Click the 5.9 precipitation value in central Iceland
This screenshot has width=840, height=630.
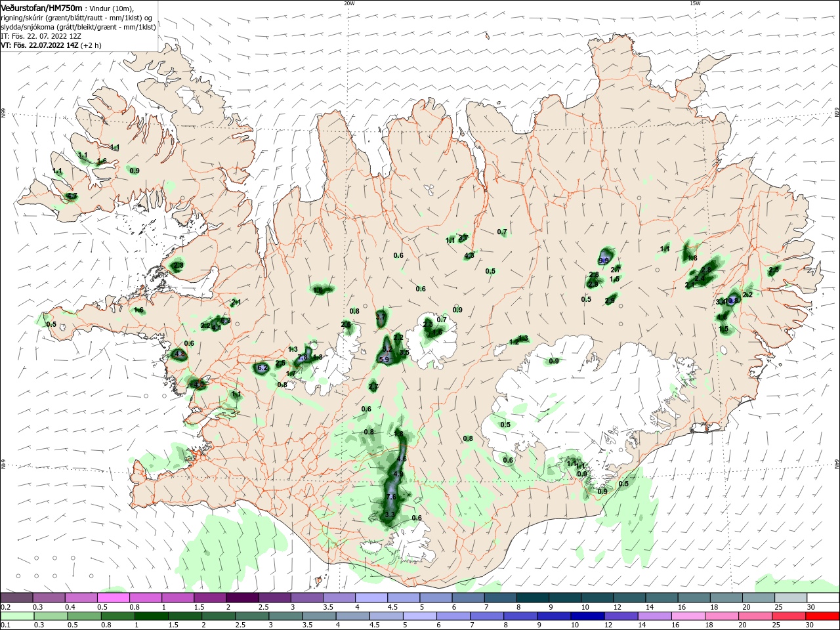pyautogui.click(x=385, y=360)
